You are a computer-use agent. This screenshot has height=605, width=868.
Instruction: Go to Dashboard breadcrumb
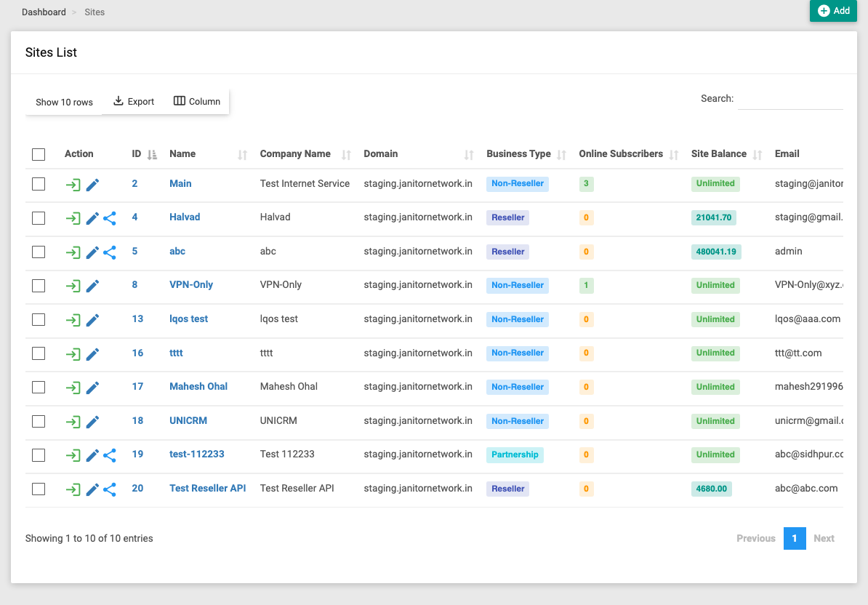(44, 12)
